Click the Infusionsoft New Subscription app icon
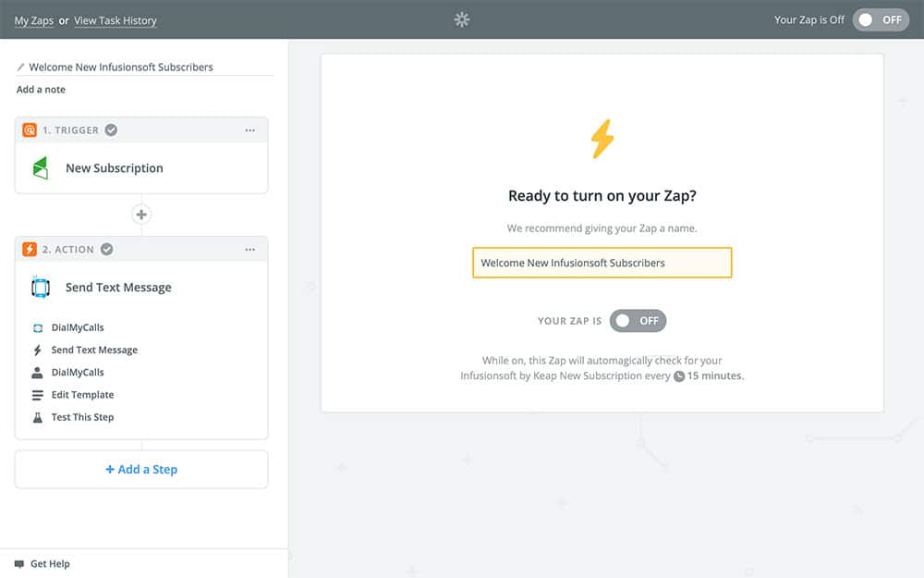Image resolution: width=924 pixels, height=578 pixels. tap(41, 168)
